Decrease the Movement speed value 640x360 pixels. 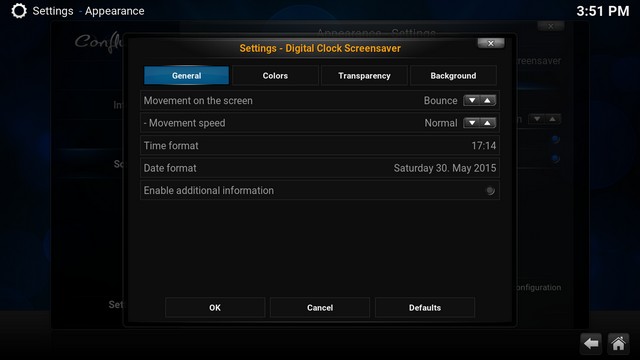click(x=472, y=123)
